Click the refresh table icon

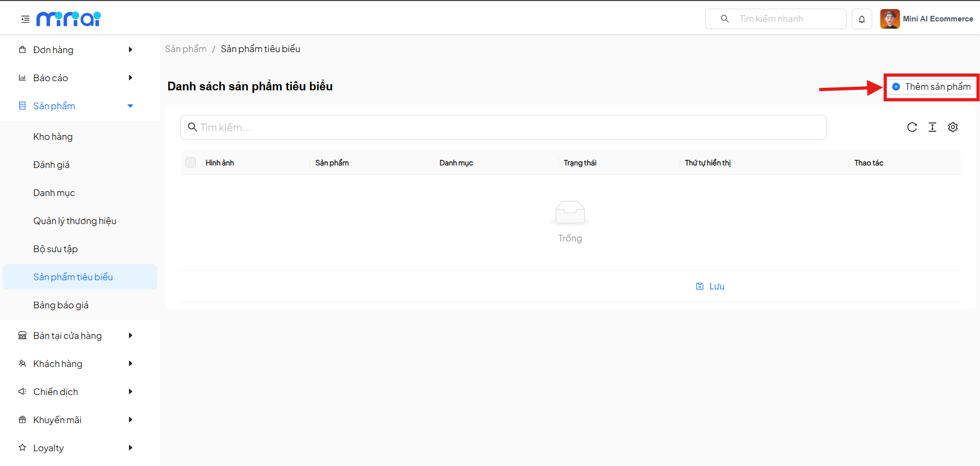(912, 127)
